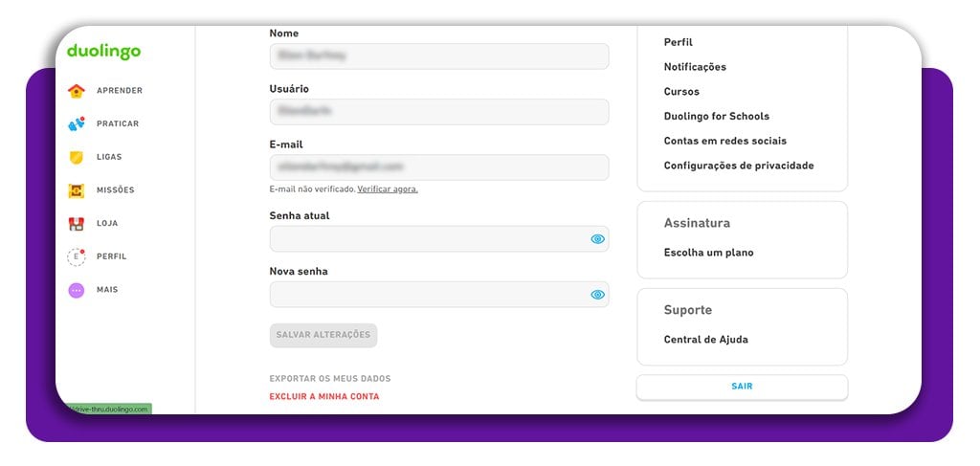Image resolution: width=980 pixels, height=466 pixels.
Task: Open the Missões chest icon
Action: [77, 189]
